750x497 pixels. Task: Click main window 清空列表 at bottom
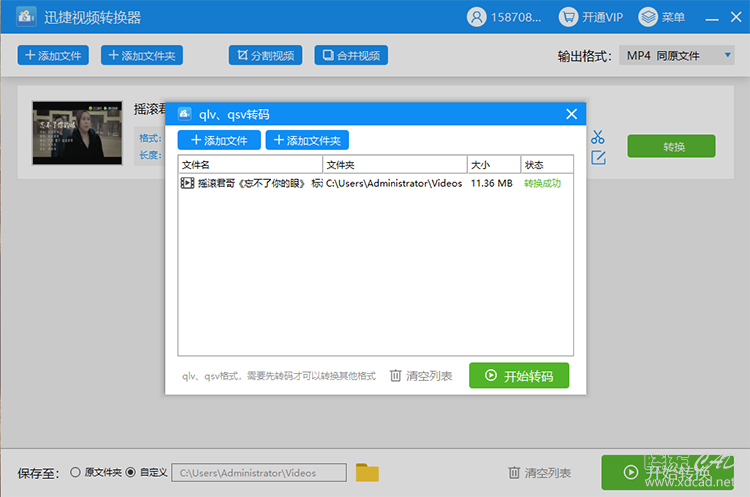[x=540, y=473]
